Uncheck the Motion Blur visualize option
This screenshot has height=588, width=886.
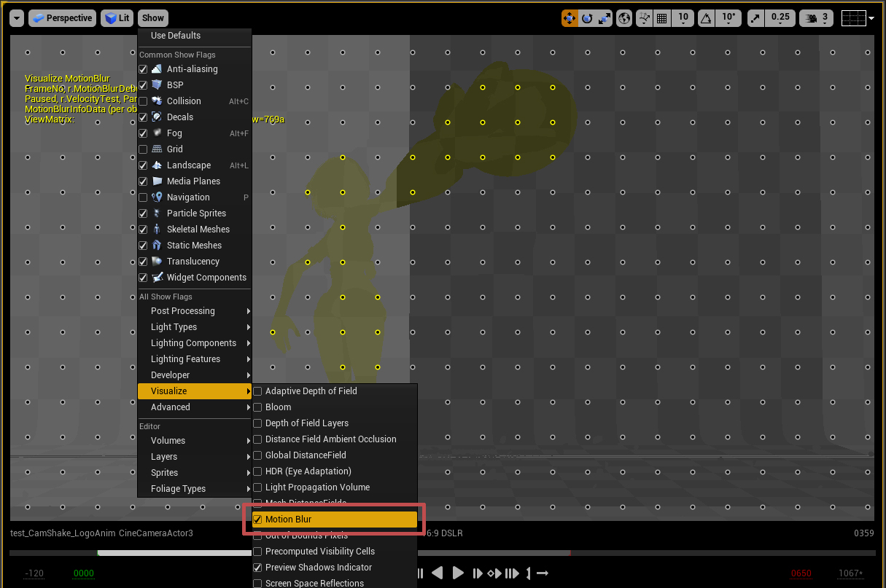(257, 520)
